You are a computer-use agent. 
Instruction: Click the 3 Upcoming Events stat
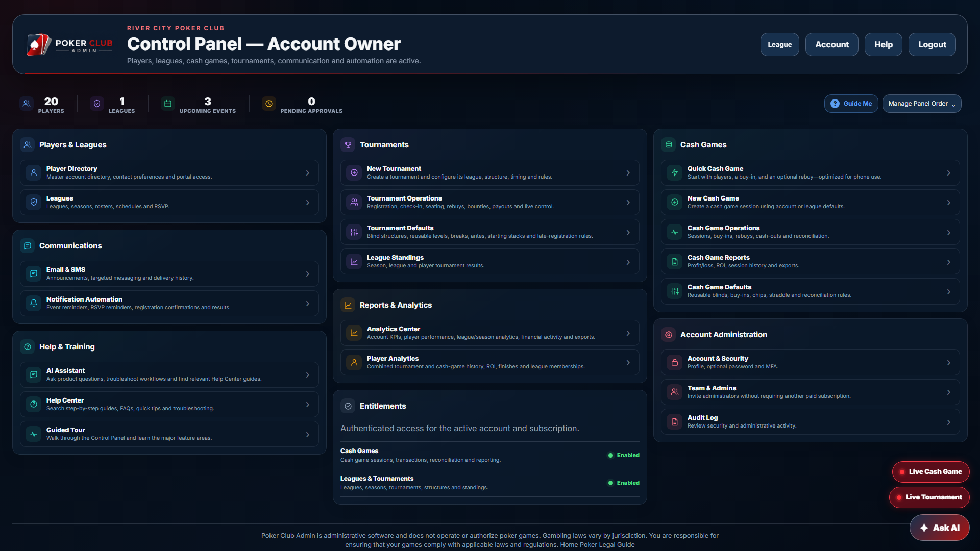(x=199, y=104)
